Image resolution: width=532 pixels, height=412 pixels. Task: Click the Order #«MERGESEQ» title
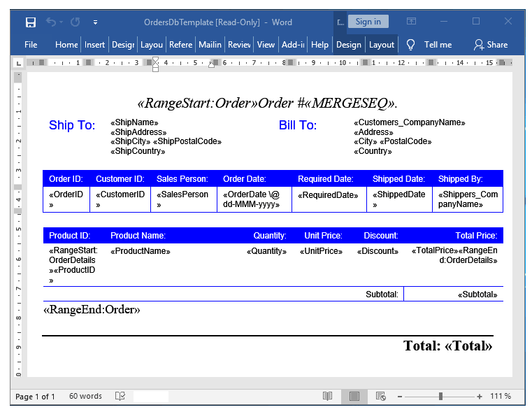coord(328,103)
